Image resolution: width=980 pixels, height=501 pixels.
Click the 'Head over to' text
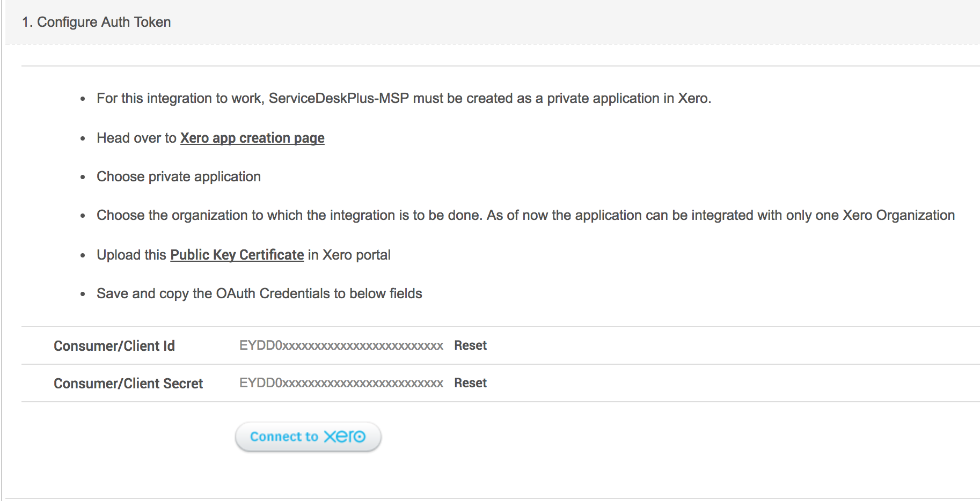136,138
